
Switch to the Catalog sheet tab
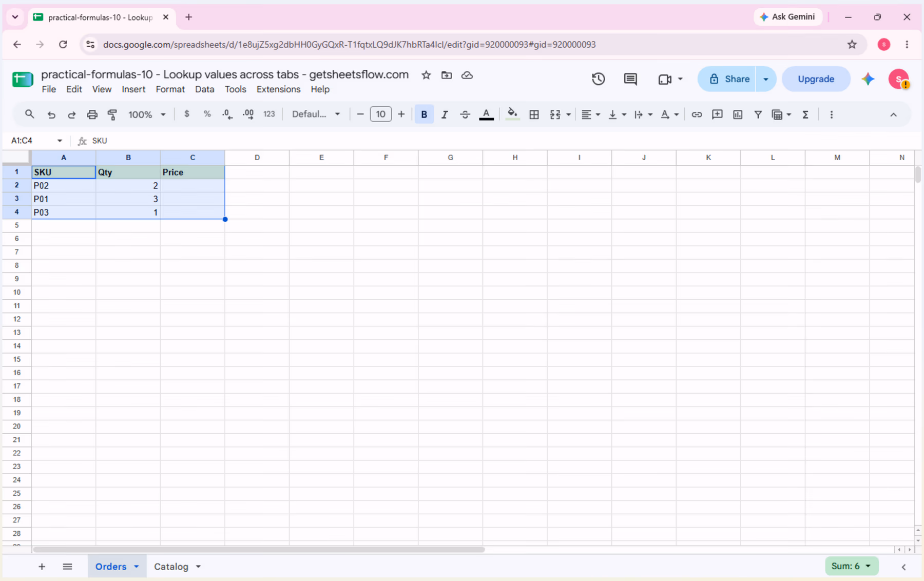tap(171, 567)
